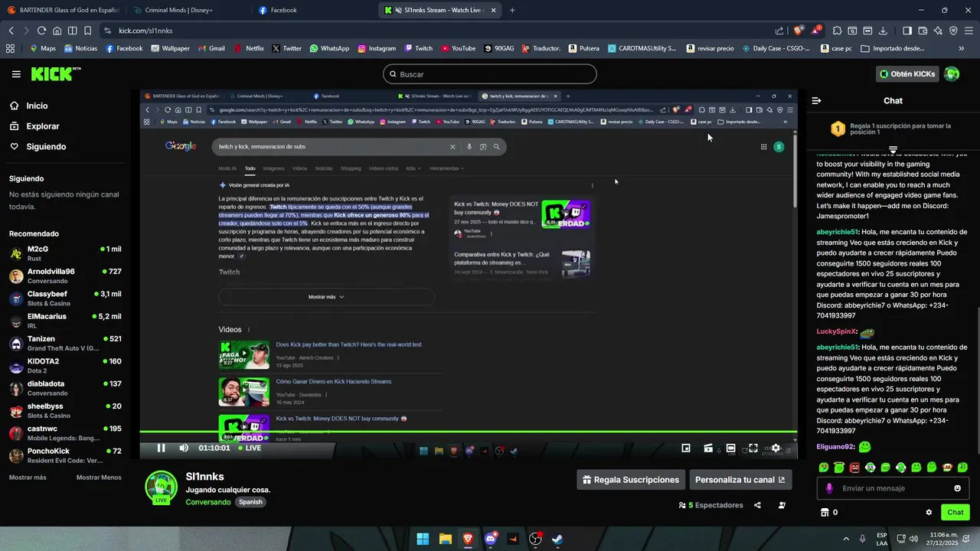Click the Brave Shields lion icon

(798, 31)
